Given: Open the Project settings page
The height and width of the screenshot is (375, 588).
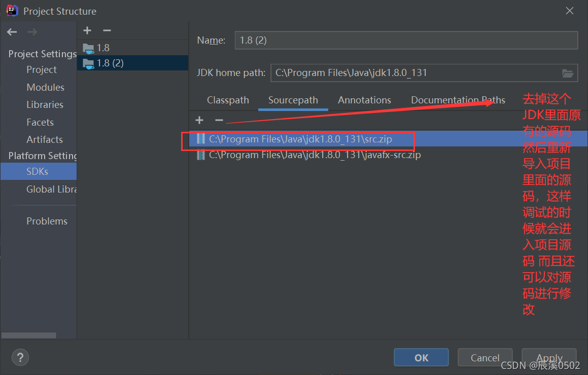Looking at the screenshot, I should click(x=42, y=70).
